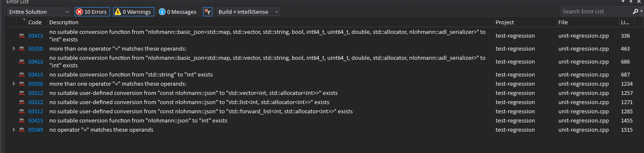
Task: Open the search options dropdown arrow
Action: [641, 12]
